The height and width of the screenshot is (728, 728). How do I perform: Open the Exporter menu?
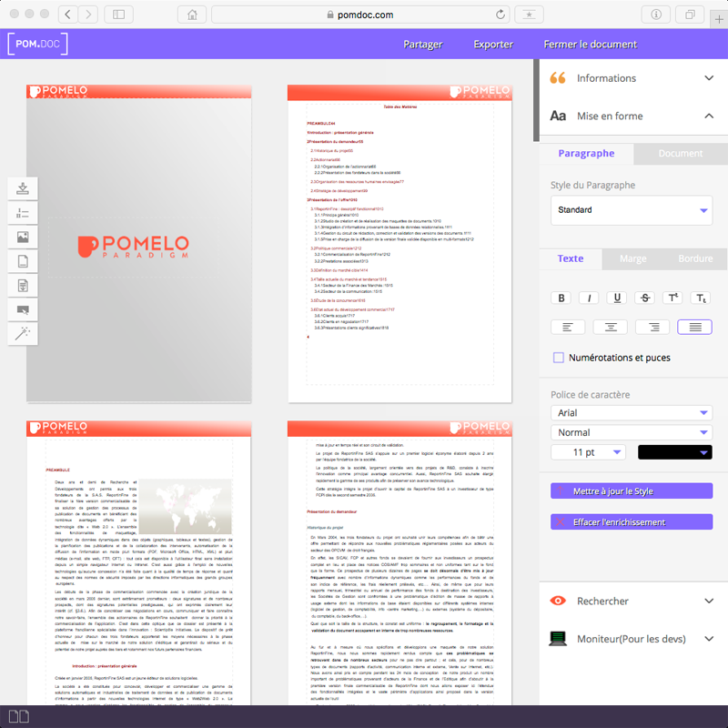(x=493, y=44)
